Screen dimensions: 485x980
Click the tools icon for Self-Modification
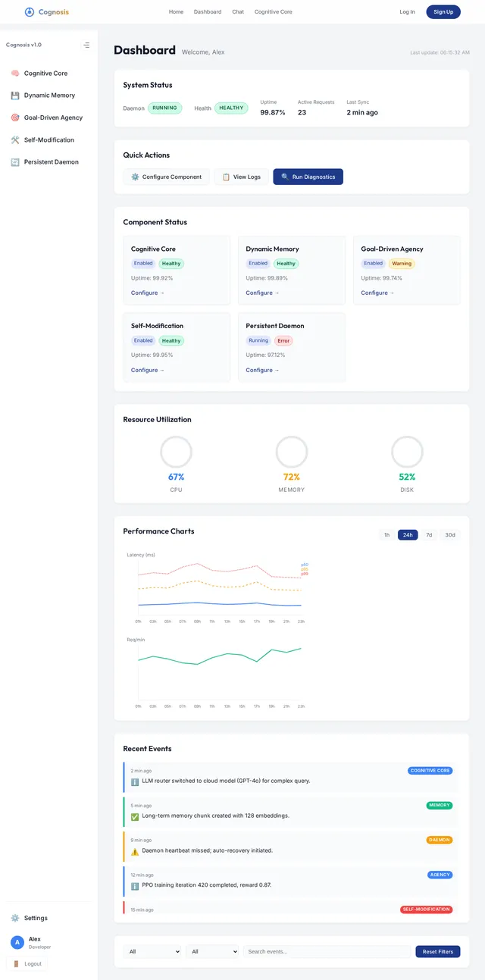click(15, 139)
